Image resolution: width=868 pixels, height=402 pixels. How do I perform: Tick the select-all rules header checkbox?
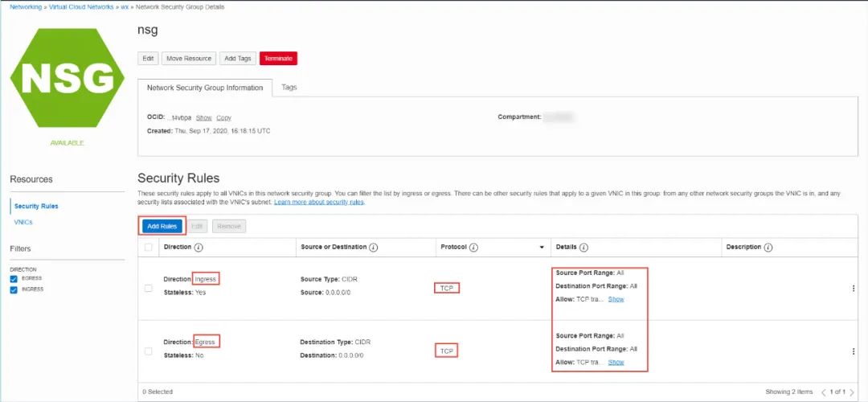pyautogui.click(x=148, y=248)
